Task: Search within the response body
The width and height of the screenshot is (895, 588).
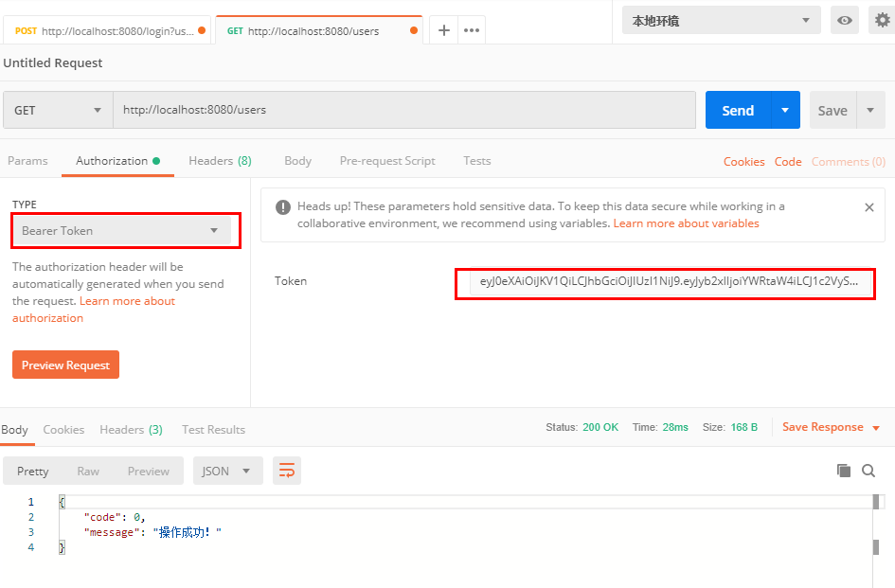Action: pos(868,471)
